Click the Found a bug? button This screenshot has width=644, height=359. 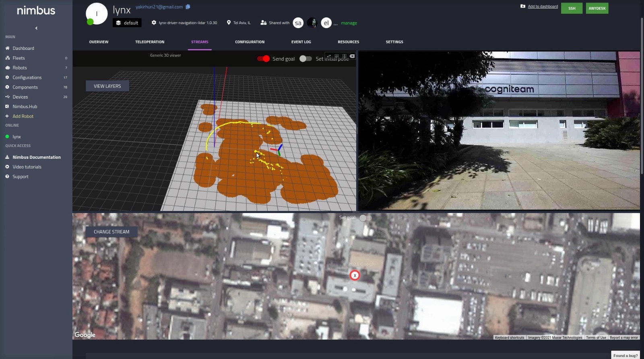[625, 355]
